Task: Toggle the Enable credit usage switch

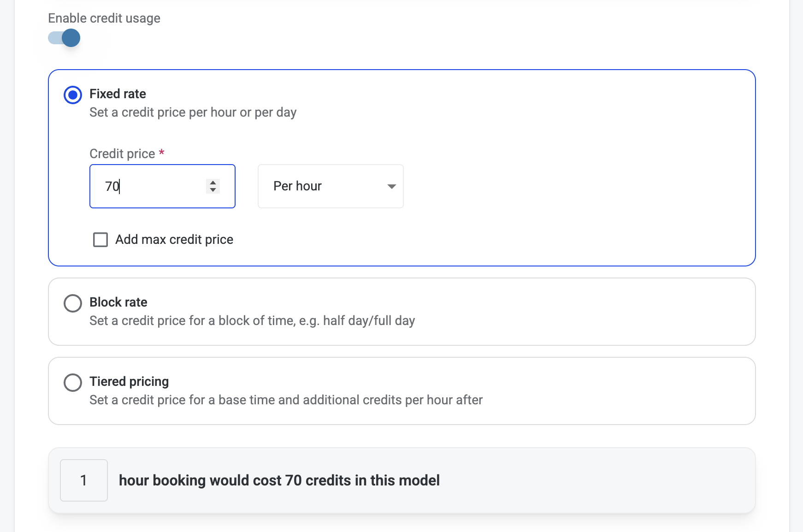Action: [x=64, y=38]
